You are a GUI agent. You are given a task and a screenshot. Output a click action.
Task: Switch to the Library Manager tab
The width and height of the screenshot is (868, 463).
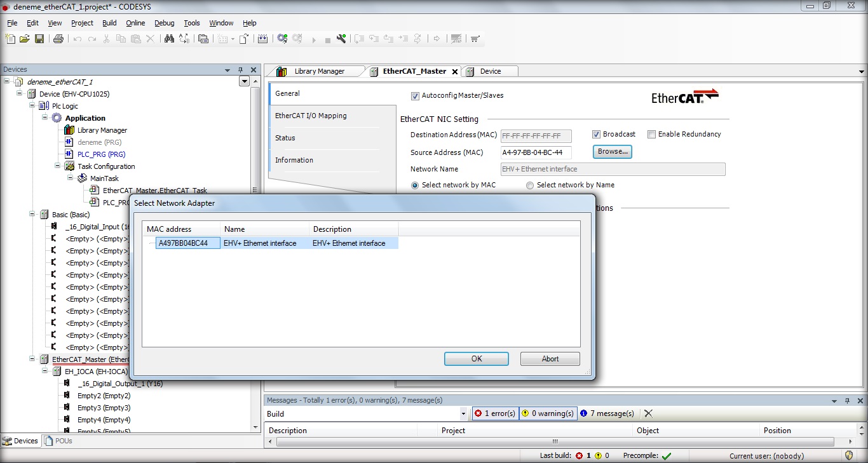coord(318,71)
